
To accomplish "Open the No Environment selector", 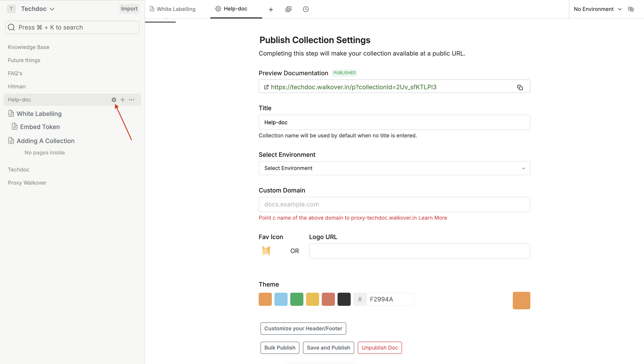I will coord(597,9).
